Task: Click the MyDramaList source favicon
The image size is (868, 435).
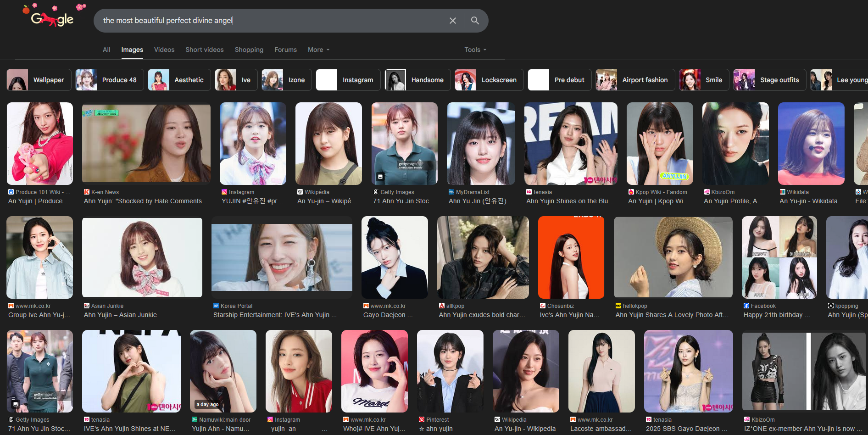Action: tap(451, 192)
